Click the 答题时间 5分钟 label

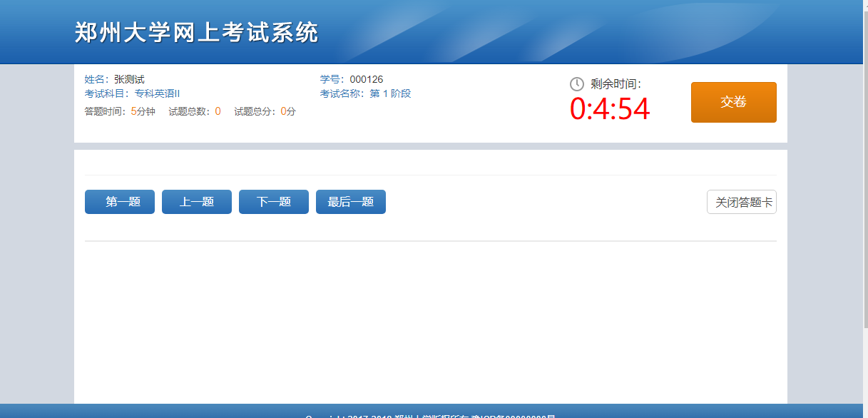[x=119, y=111]
